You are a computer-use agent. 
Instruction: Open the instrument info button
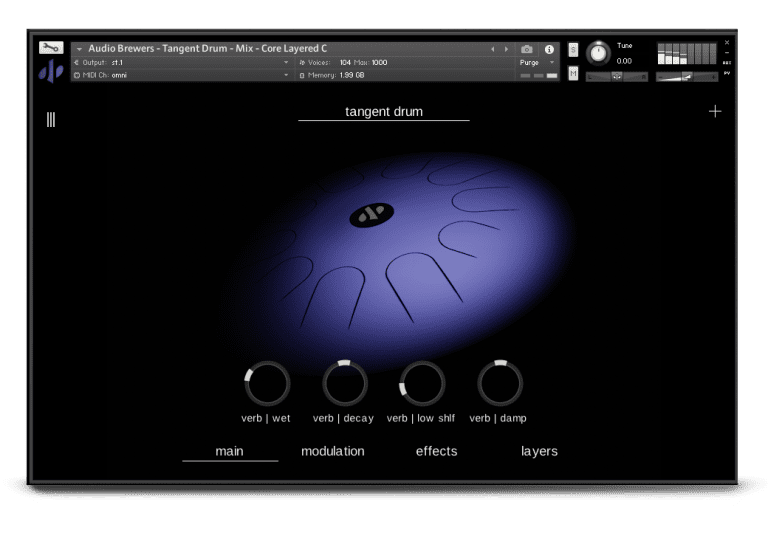(549, 49)
